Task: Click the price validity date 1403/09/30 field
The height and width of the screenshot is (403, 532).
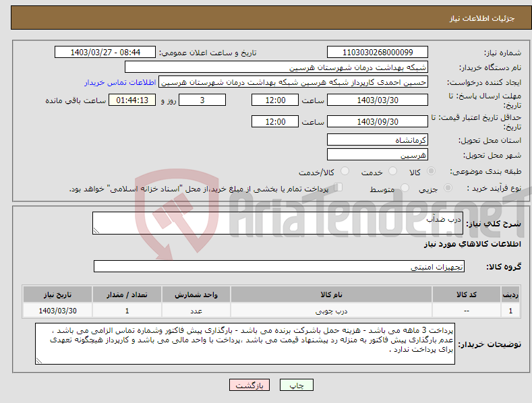Action: tap(378, 121)
